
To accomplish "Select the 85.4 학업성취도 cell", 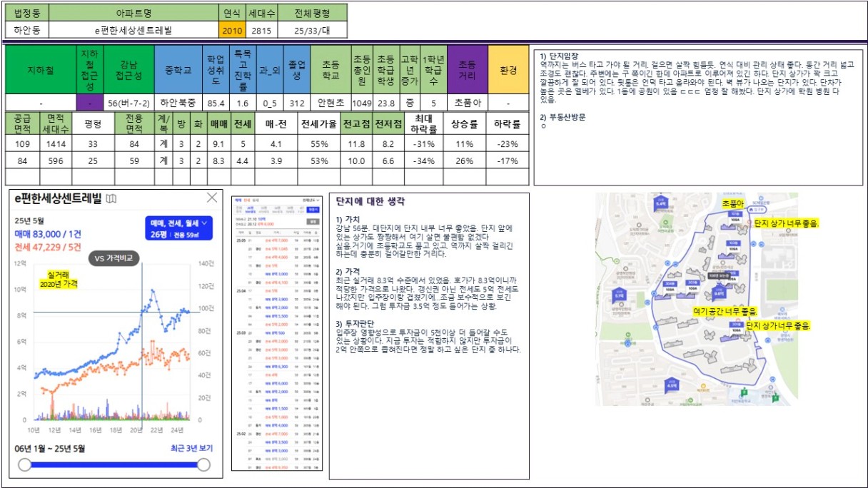I will pyautogui.click(x=216, y=103).
